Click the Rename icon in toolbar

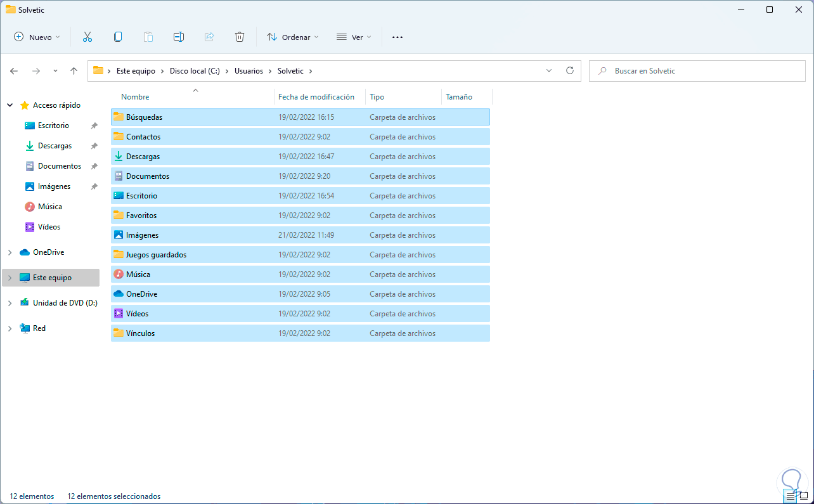coord(179,37)
